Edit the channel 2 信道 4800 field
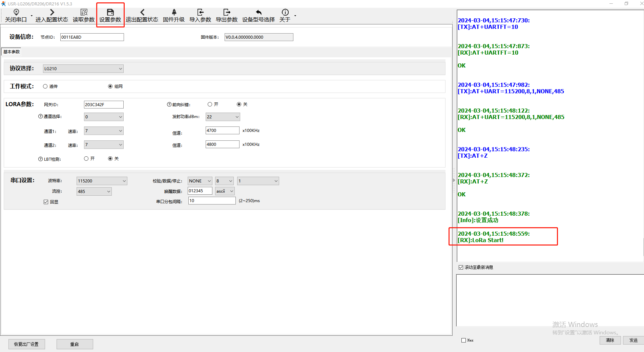 click(x=223, y=144)
